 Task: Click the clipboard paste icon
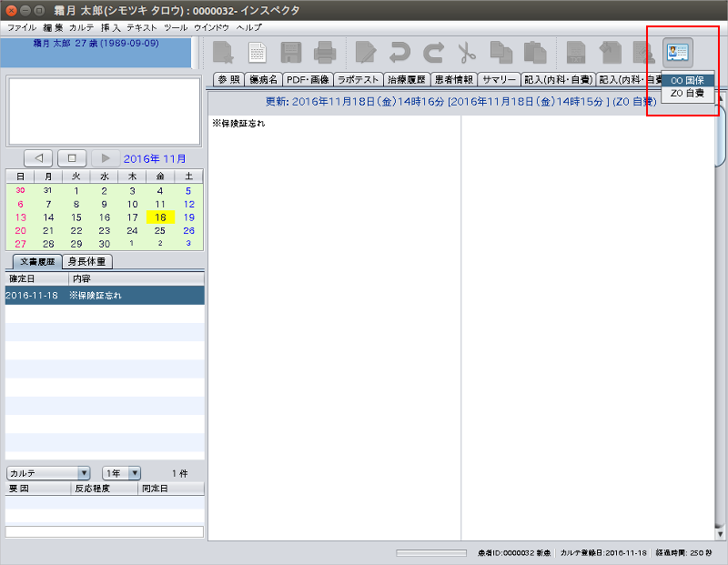coord(534,53)
